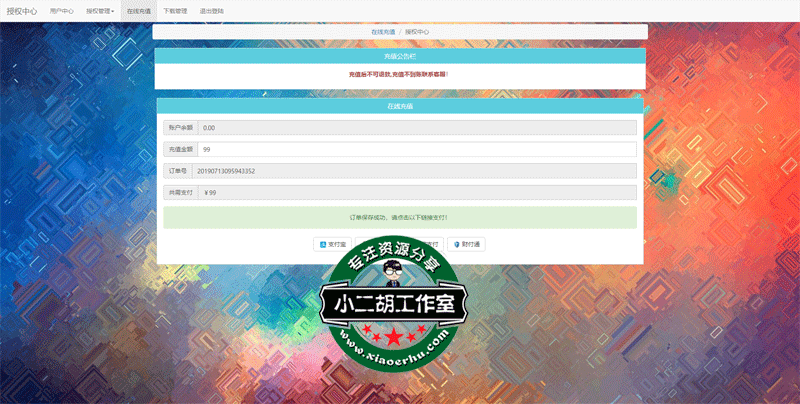Pay with the 财付通 button
This screenshot has width=800, height=404.
point(466,244)
